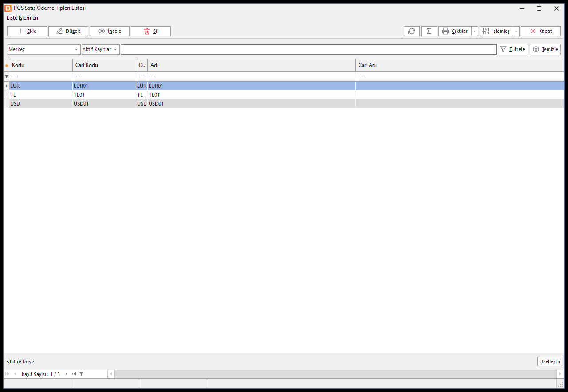568x392 pixels.
Task: Go to the next record arrow
Action: [x=66, y=374]
